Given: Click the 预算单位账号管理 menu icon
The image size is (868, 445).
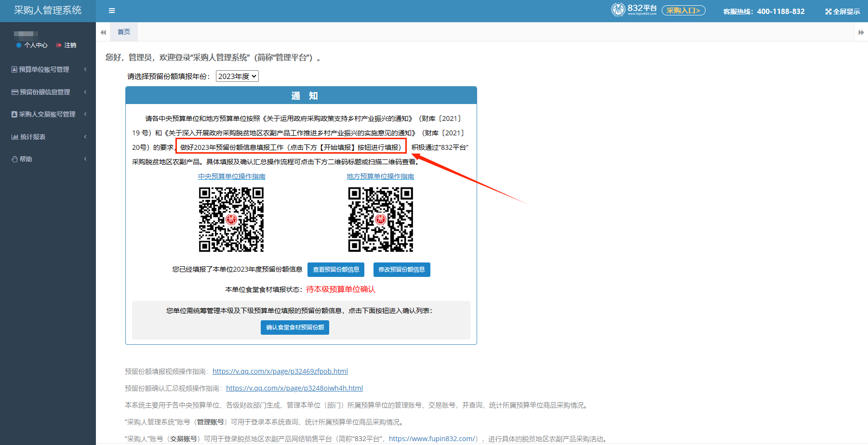Looking at the screenshot, I should click(14, 69).
